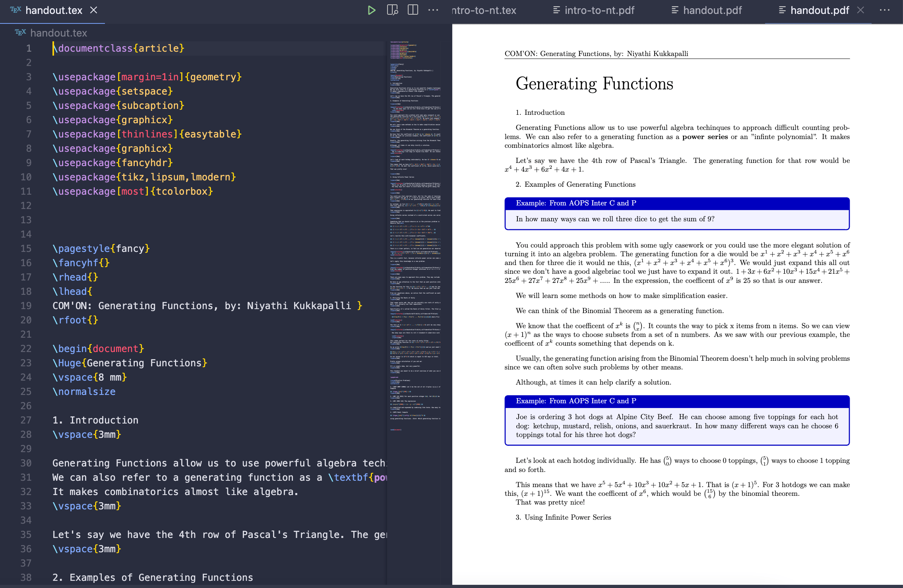Click the Generating Functions title in PDF
903x588 pixels.
[x=594, y=84]
